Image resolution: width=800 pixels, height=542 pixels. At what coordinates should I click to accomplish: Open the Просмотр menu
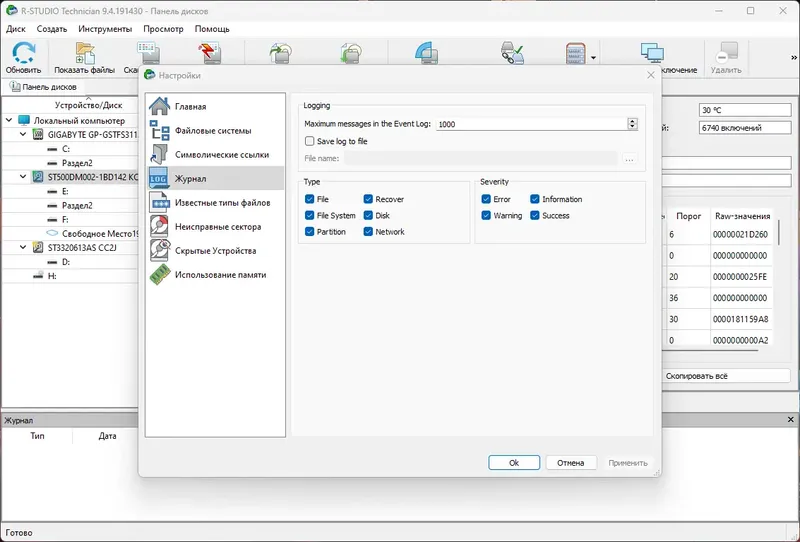coord(163,29)
